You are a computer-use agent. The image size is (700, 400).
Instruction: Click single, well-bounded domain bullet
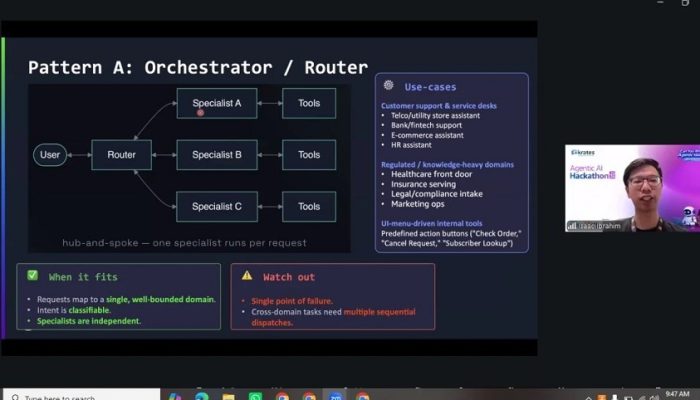(126, 300)
